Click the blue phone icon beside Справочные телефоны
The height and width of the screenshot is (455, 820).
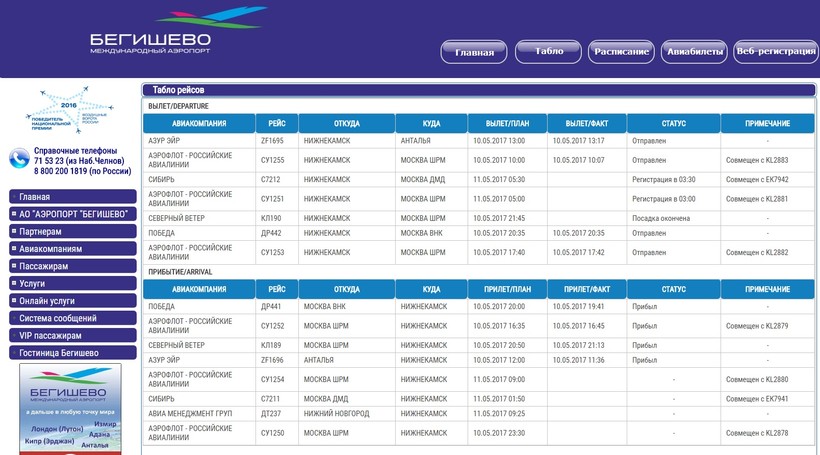point(18,159)
